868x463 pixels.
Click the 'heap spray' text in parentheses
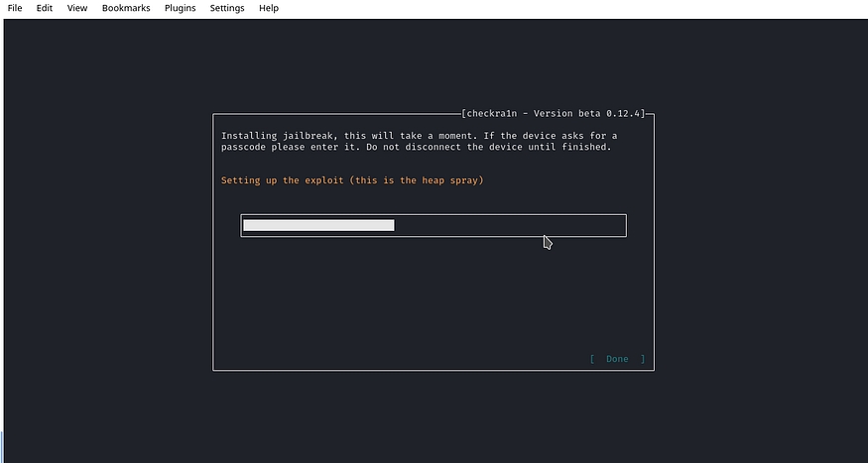[447, 180]
